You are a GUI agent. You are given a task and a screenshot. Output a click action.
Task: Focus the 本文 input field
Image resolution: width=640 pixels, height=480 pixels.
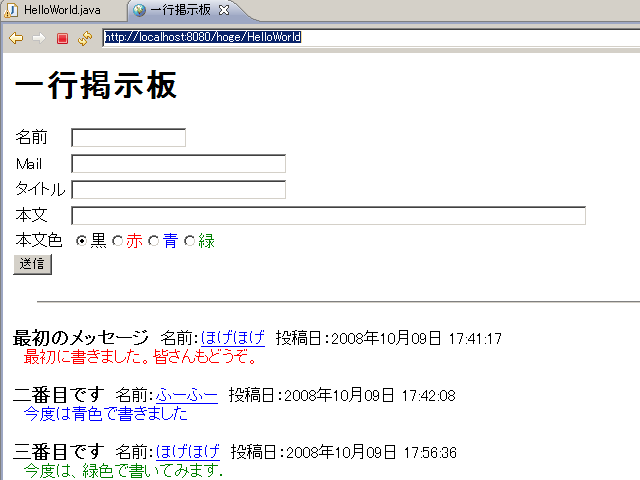(x=329, y=216)
